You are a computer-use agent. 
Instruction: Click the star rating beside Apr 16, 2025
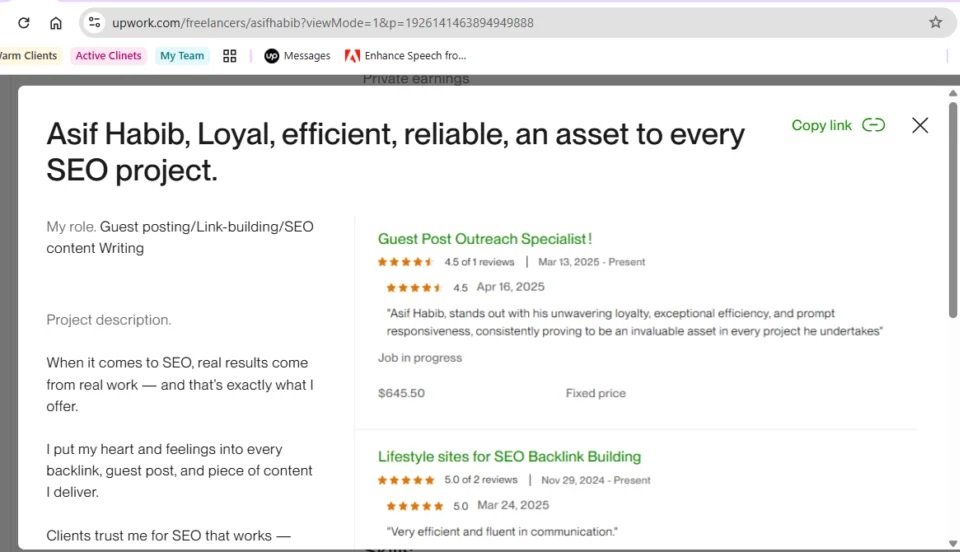coord(414,288)
